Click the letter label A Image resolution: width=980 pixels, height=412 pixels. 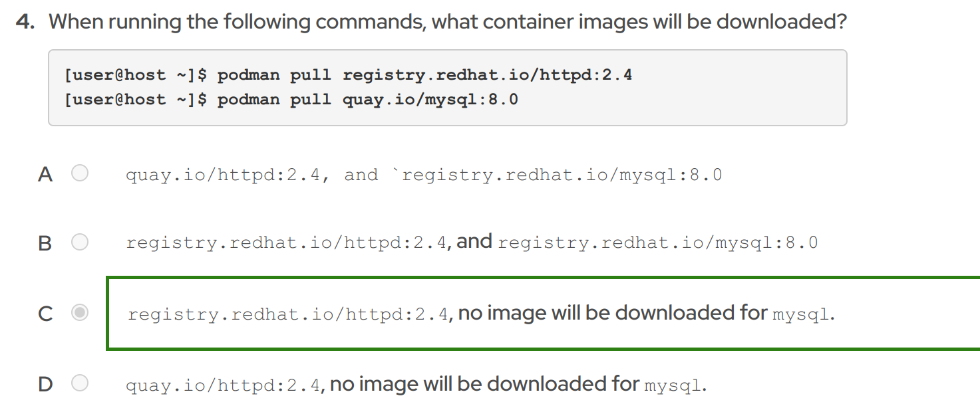pos(45,173)
